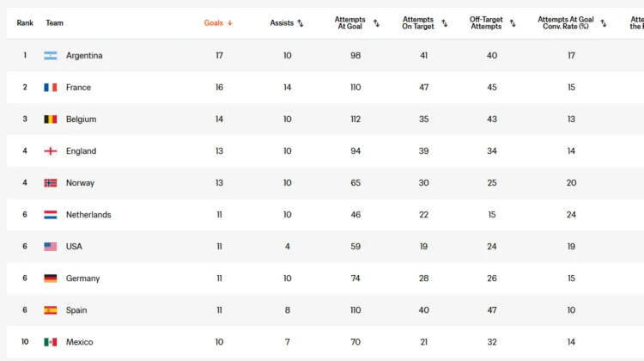Click the Germany flag icon
The image size is (644, 361).
pyautogui.click(x=51, y=278)
